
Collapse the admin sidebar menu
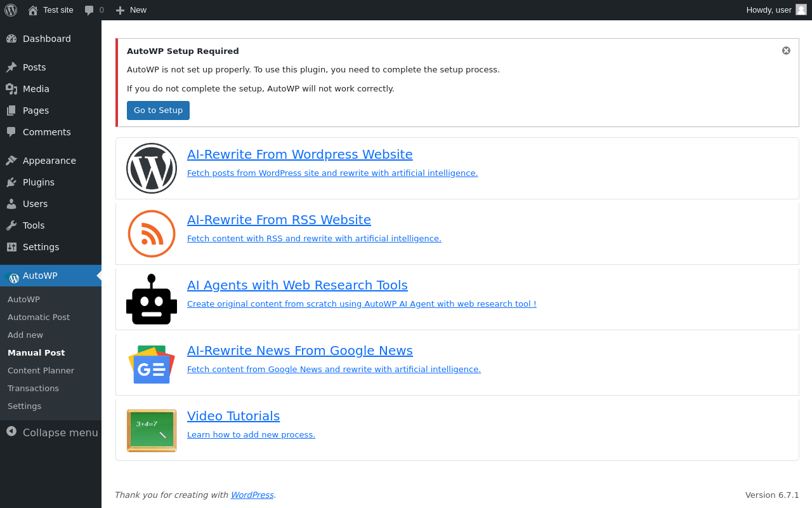pyautogui.click(x=52, y=432)
